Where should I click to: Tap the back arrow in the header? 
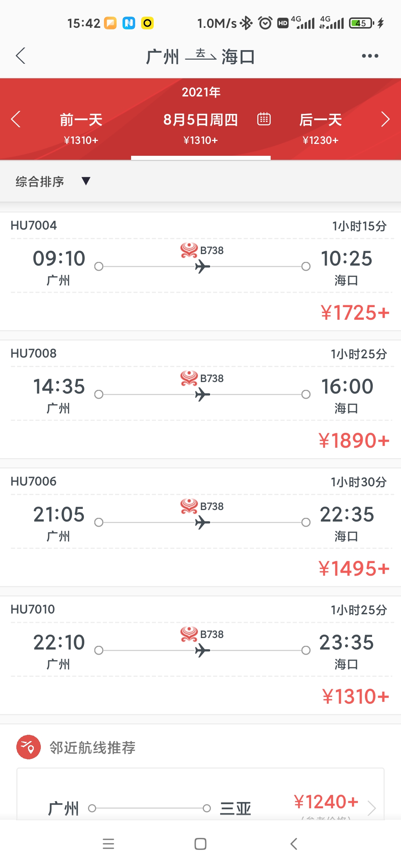21,56
